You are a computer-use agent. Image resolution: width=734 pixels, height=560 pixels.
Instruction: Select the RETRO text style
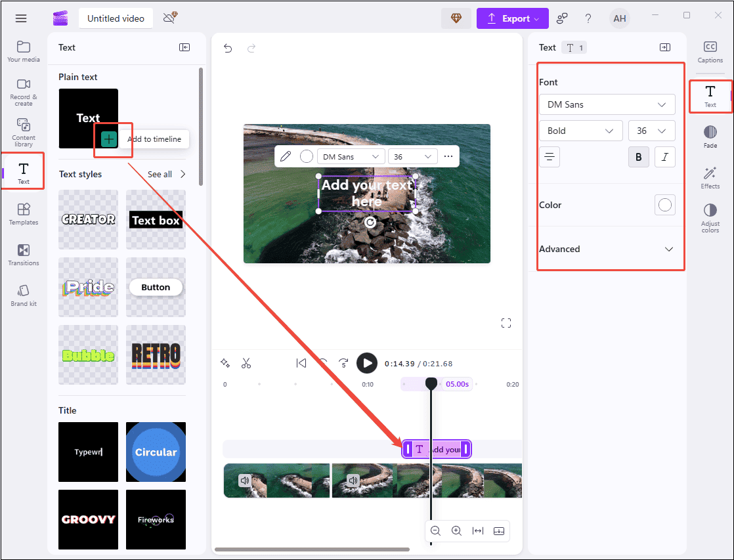tap(156, 355)
